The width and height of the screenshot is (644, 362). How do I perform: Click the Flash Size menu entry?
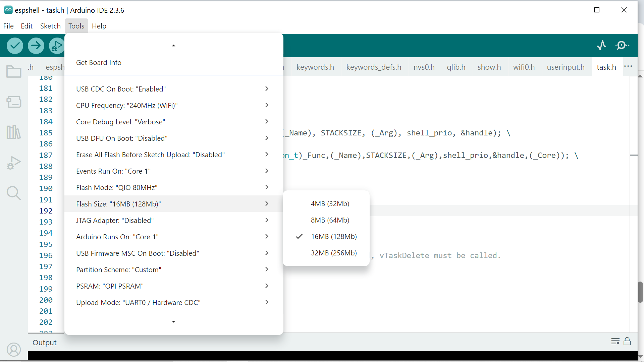point(174,204)
